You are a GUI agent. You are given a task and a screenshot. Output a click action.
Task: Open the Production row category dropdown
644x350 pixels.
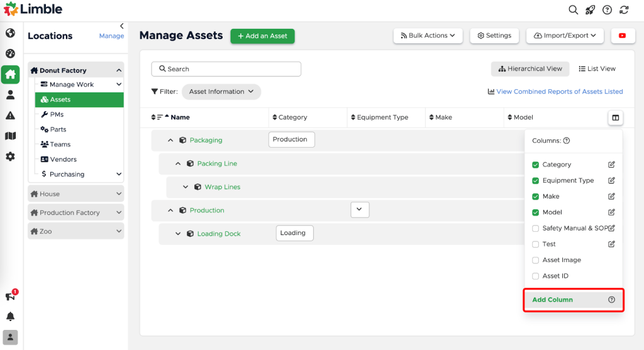click(360, 210)
